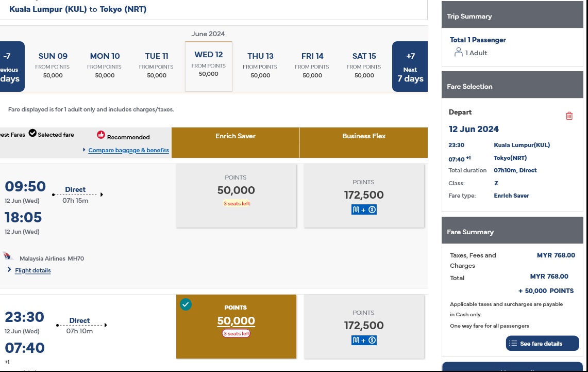This screenshot has height=372, width=588.
Task: Click the red Recommended thumbs-up icon
Action: click(x=101, y=135)
